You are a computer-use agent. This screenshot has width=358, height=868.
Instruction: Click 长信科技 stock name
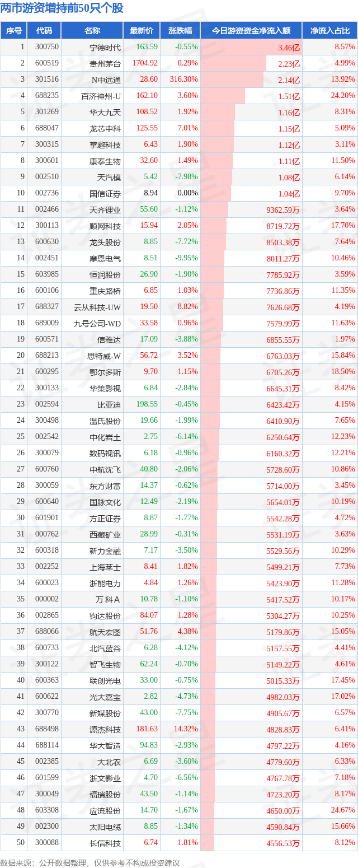[x=105, y=843]
